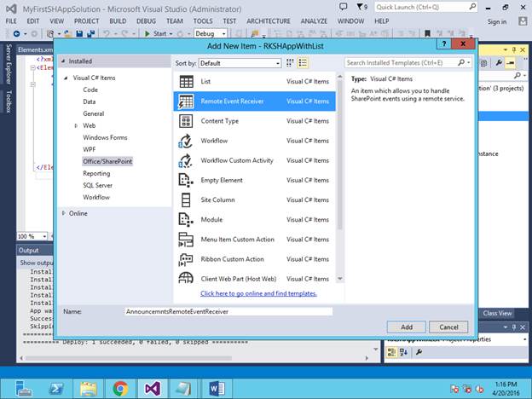Choose Ribbon Custom Action template icon
Screen dimensions: 532x399
(186, 259)
